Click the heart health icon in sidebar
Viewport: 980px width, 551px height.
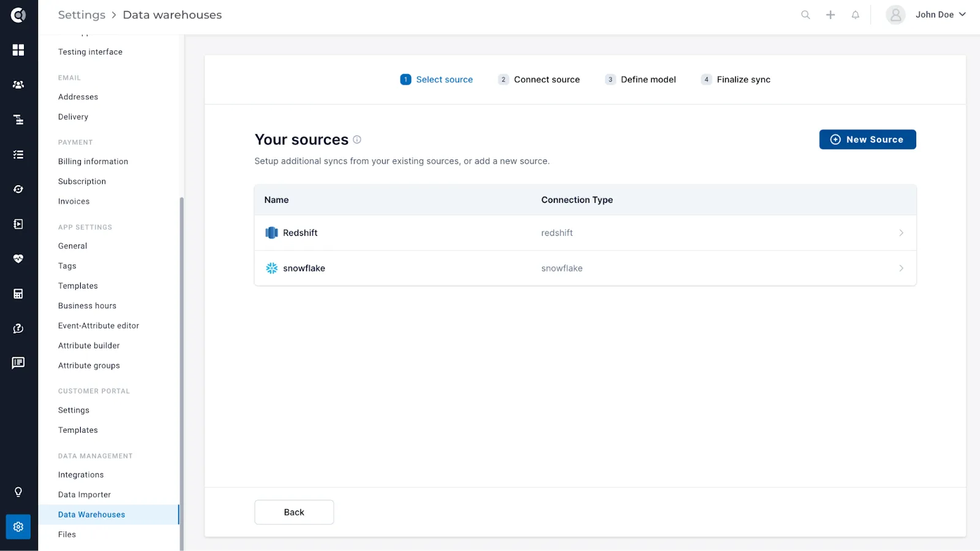(18, 259)
